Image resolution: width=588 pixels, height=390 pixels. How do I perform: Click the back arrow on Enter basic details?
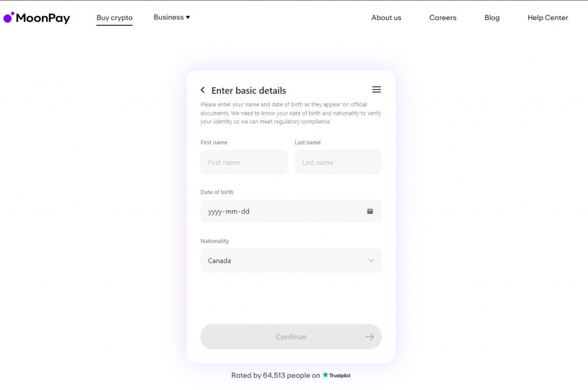[202, 90]
